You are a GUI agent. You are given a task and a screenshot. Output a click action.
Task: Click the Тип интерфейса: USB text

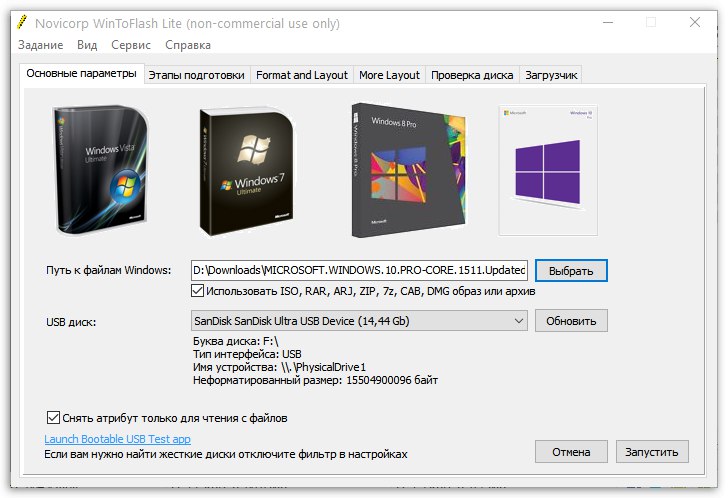coord(247,354)
